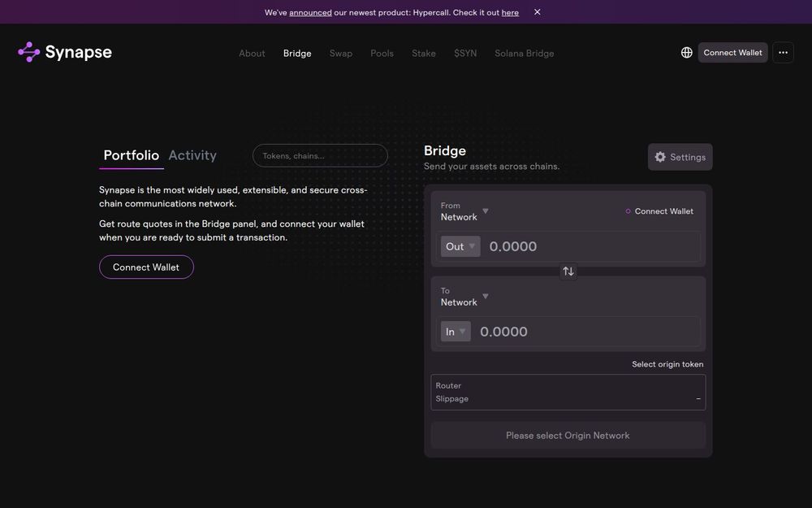Switch to the Portfolio tab
The image size is (812, 508).
[131, 155]
